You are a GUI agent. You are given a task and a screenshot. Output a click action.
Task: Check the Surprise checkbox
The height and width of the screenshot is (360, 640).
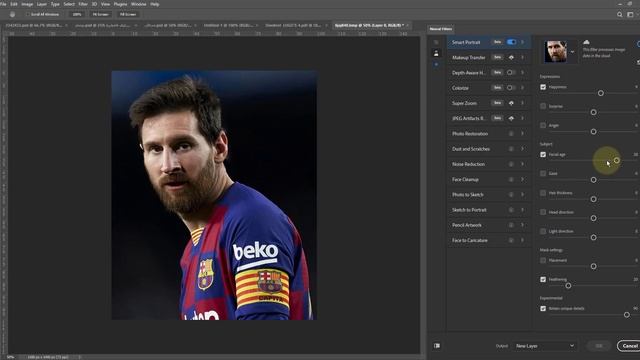543,106
